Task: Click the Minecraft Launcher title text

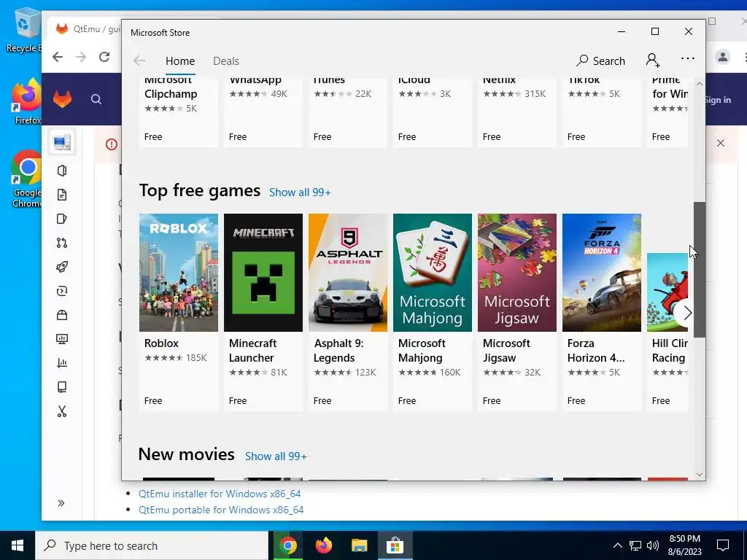Action: [252, 351]
